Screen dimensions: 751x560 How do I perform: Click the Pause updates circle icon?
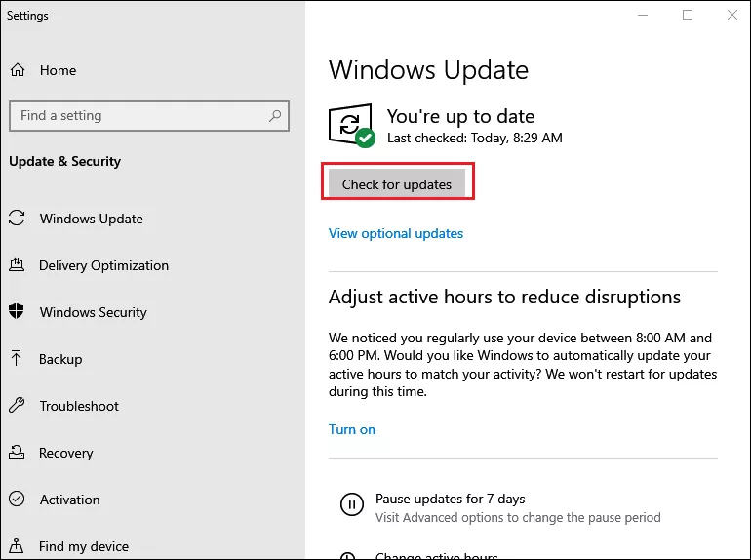352,504
